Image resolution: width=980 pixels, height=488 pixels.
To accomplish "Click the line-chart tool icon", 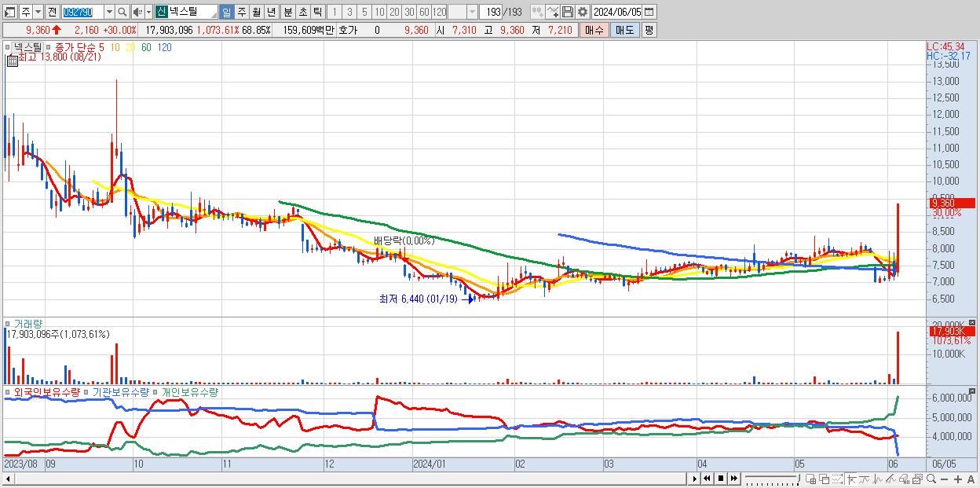I will [865, 479].
